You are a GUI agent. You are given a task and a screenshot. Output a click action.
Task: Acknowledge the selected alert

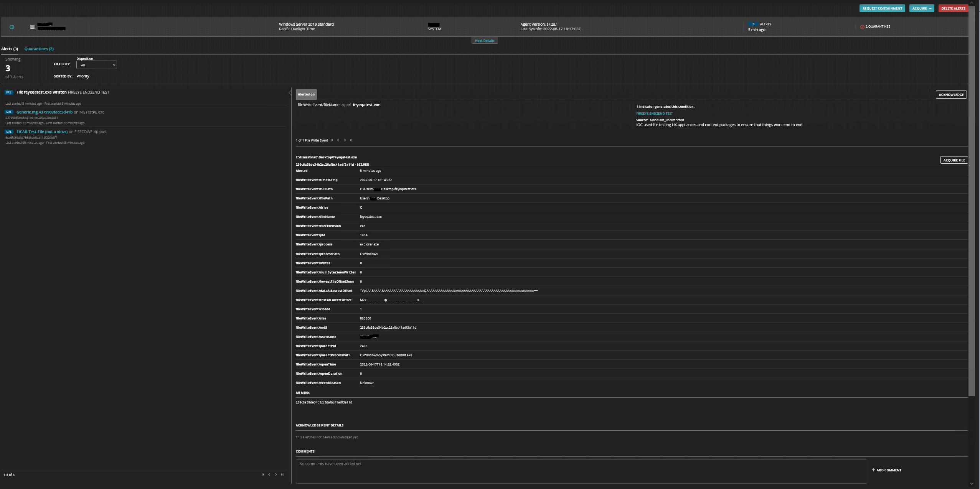point(951,95)
